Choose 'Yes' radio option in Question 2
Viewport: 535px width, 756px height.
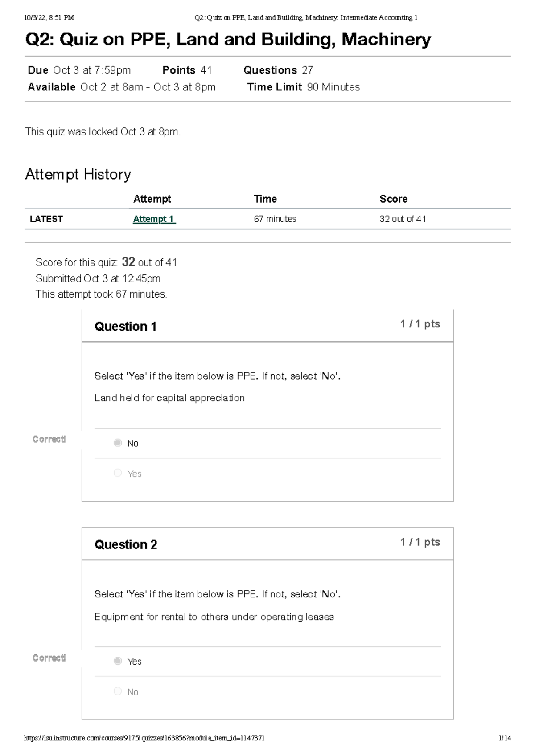pyautogui.click(x=118, y=661)
